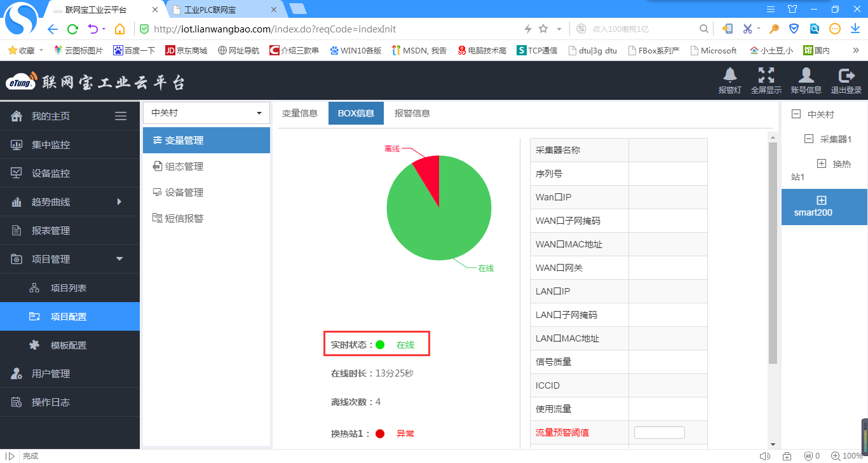Collapse 中关村 tree node
This screenshot has height=463, width=868.
(x=796, y=114)
